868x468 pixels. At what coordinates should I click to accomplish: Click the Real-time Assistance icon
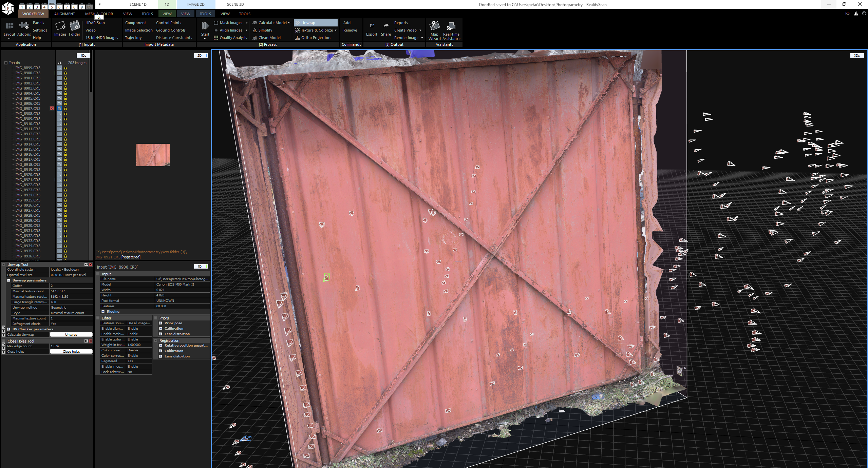(x=451, y=26)
